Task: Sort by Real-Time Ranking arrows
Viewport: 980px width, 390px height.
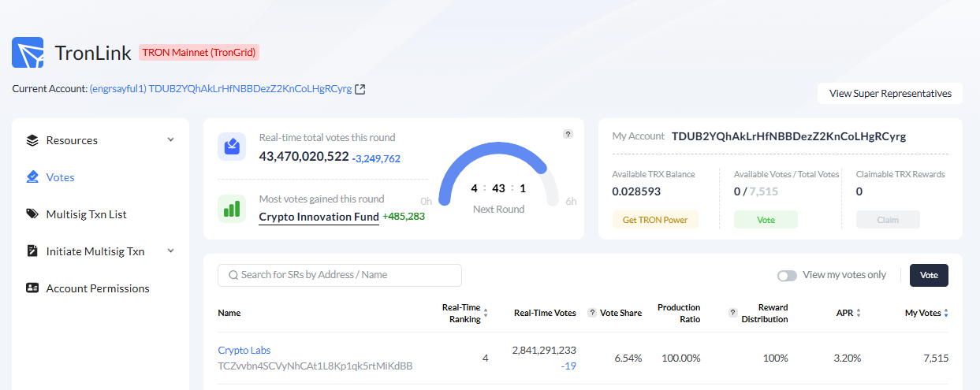Action: [x=486, y=313]
